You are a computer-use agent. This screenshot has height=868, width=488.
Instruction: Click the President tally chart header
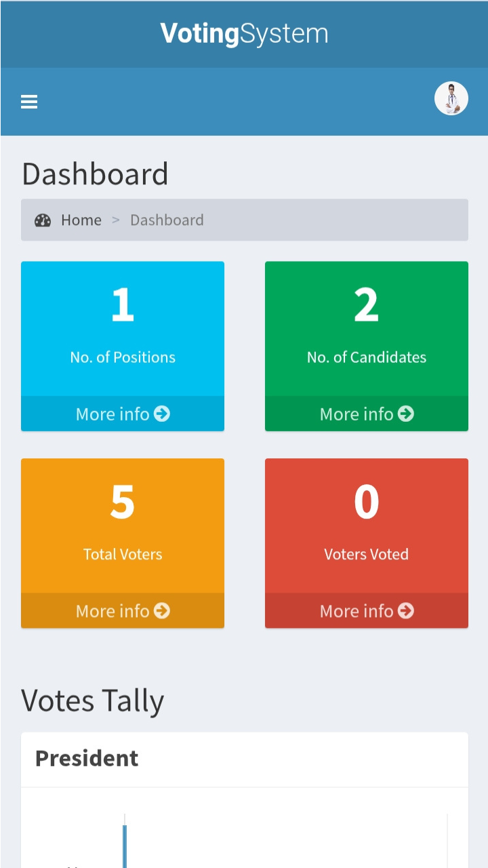pyautogui.click(x=87, y=758)
